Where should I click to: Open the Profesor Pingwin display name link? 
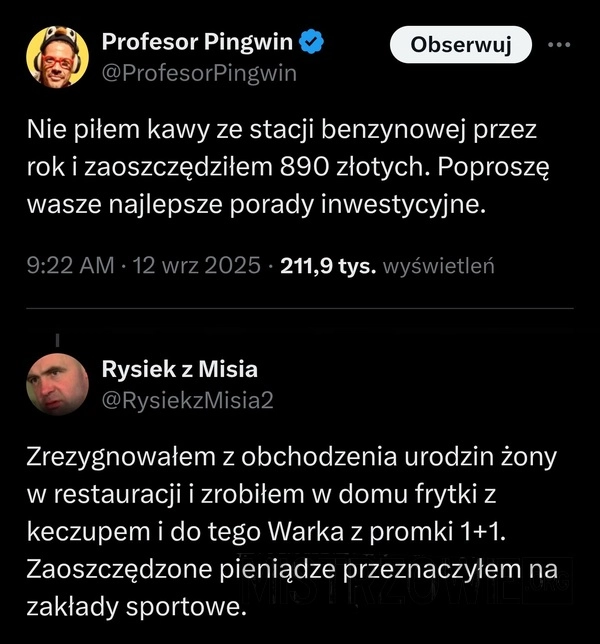[x=197, y=42]
